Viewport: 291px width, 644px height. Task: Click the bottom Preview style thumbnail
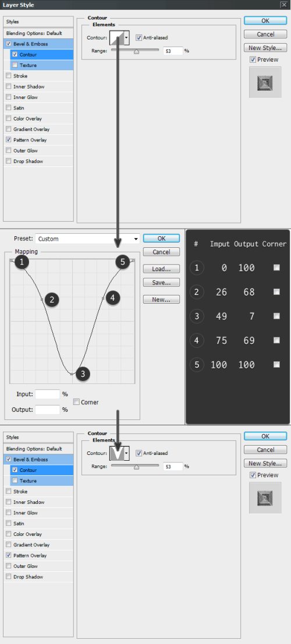(x=265, y=498)
